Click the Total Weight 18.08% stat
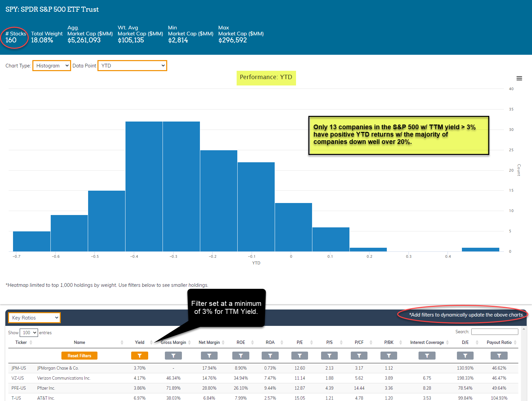The width and height of the screenshot is (532, 401). (42, 40)
